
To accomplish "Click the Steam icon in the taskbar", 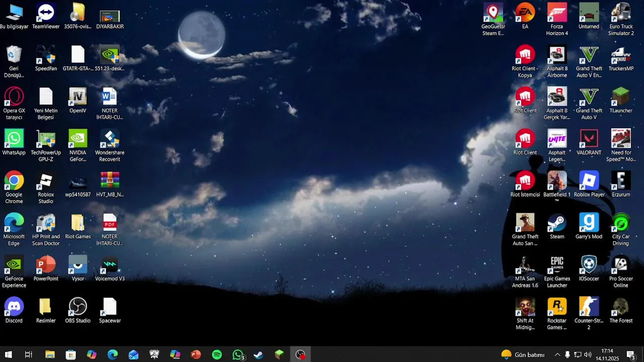I will [258, 355].
